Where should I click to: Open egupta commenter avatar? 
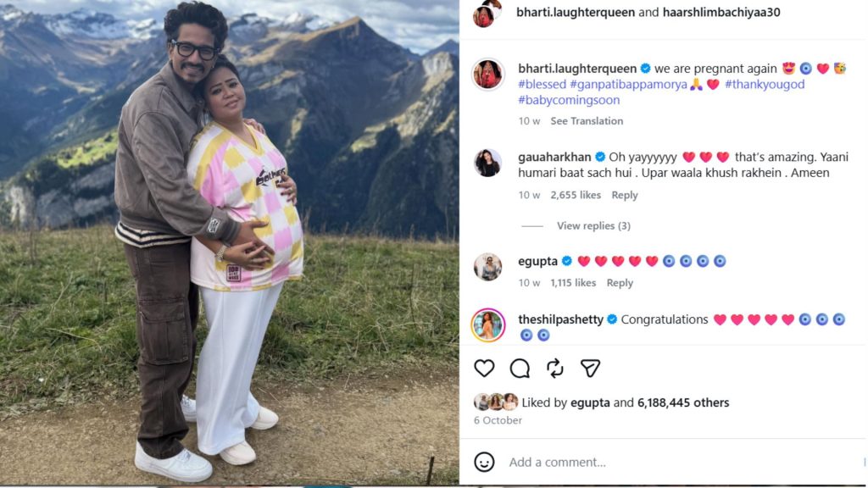(487, 267)
